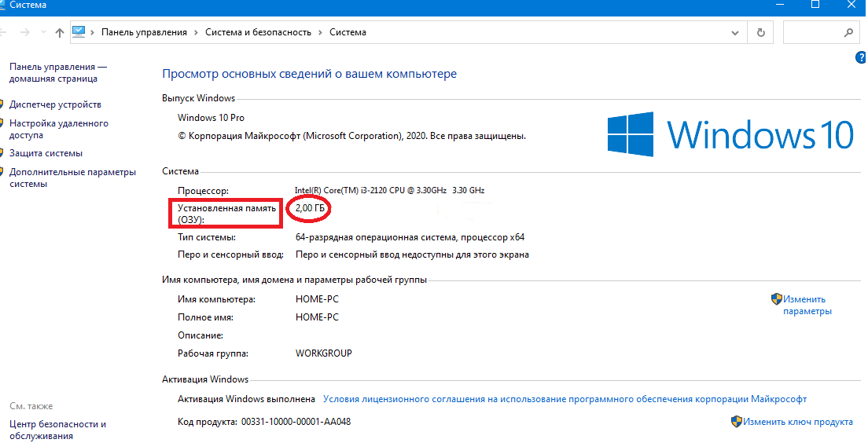The width and height of the screenshot is (868, 443).
Task: Click the Установленная память (ОЗУ) label
Action: 226,214
